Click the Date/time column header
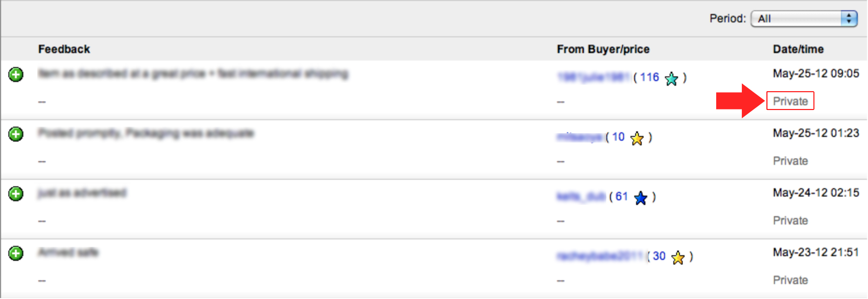This screenshot has height=299, width=868. pos(798,49)
